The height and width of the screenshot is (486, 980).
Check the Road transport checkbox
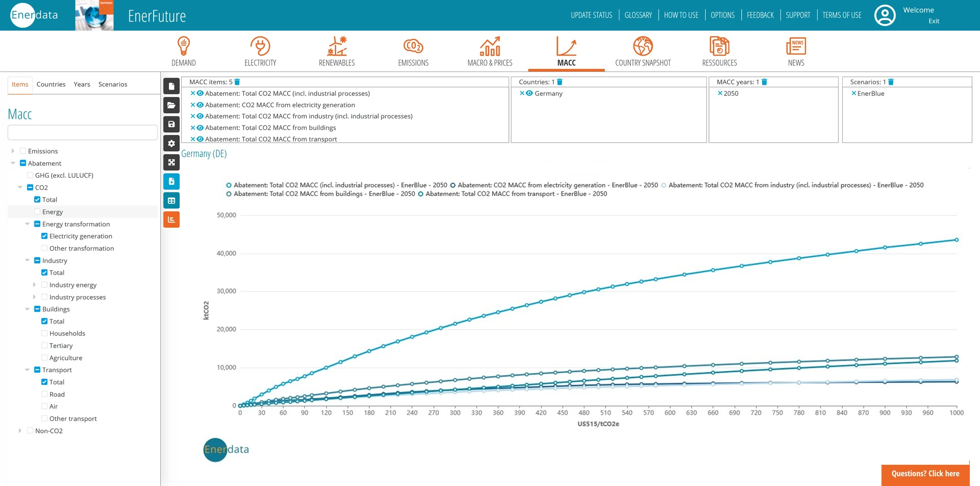point(44,394)
